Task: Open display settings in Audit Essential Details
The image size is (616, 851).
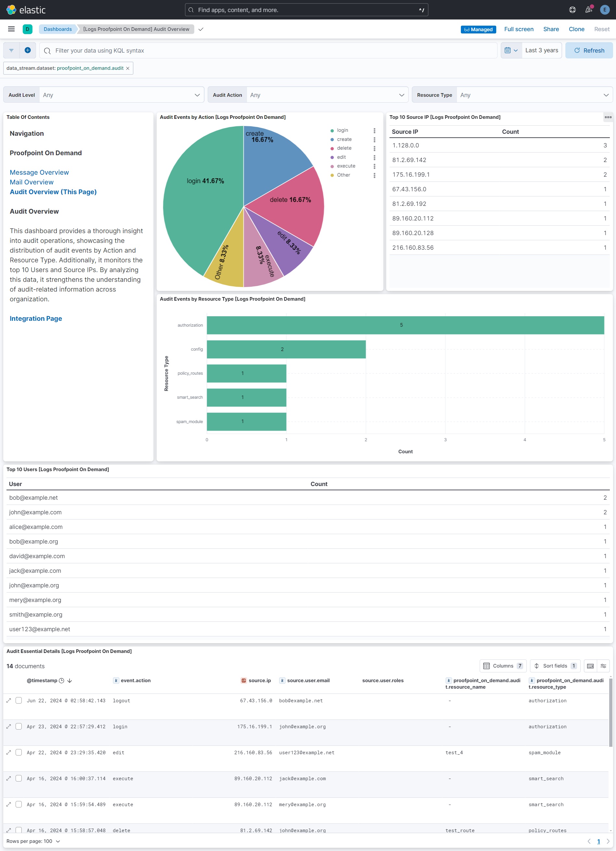Action: 603,666
